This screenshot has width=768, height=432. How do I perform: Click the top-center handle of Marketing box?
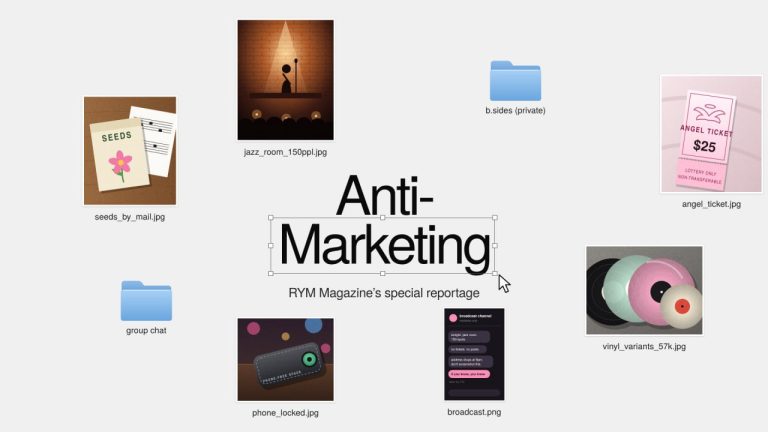tap(383, 217)
